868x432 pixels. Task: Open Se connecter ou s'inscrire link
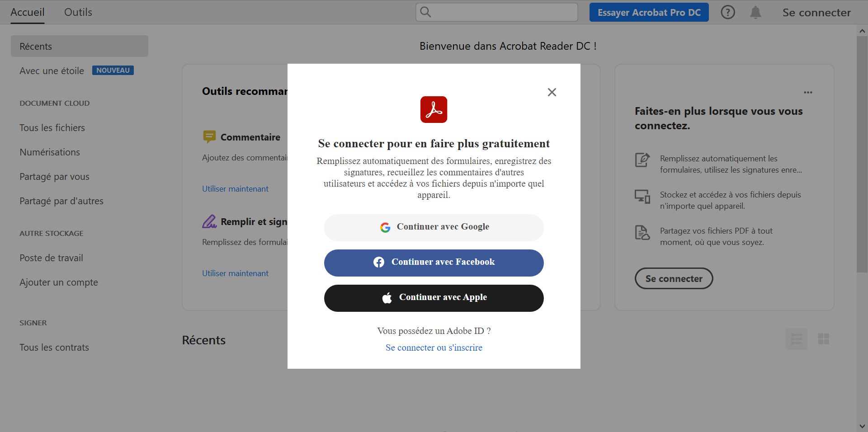[x=434, y=347]
